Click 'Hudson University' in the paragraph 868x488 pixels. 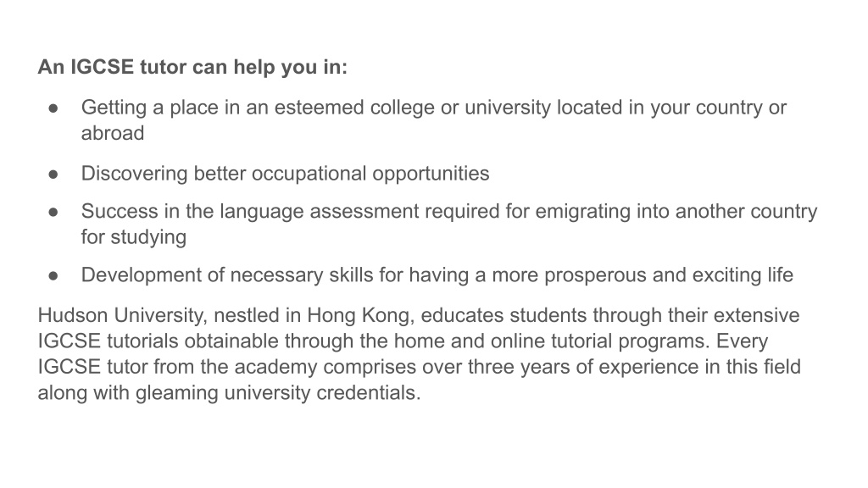point(120,316)
